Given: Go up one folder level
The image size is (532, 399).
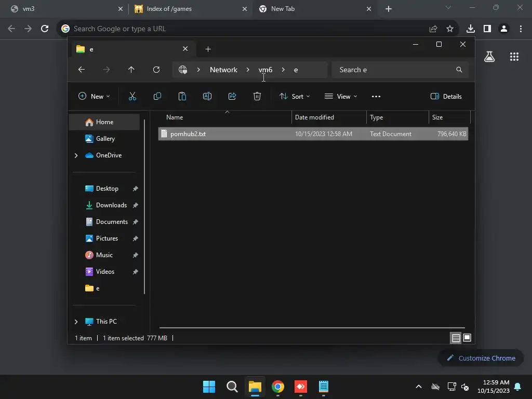Looking at the screenshot, I should pos(131,70).
